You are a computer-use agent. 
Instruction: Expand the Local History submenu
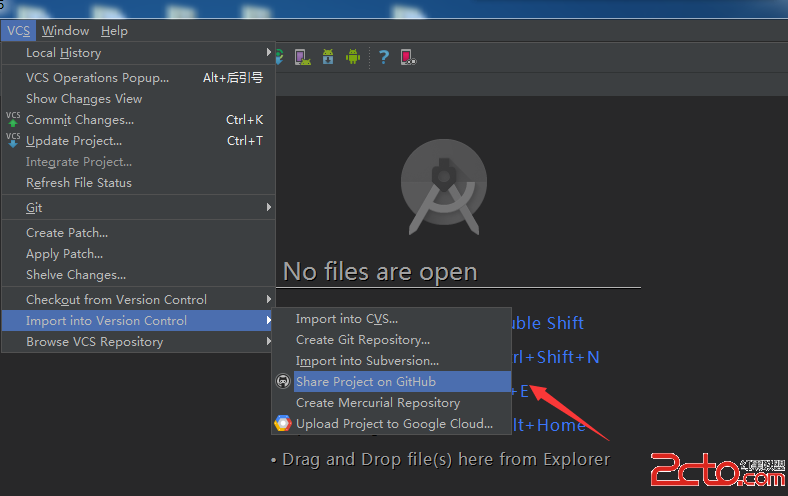point(138,53)
